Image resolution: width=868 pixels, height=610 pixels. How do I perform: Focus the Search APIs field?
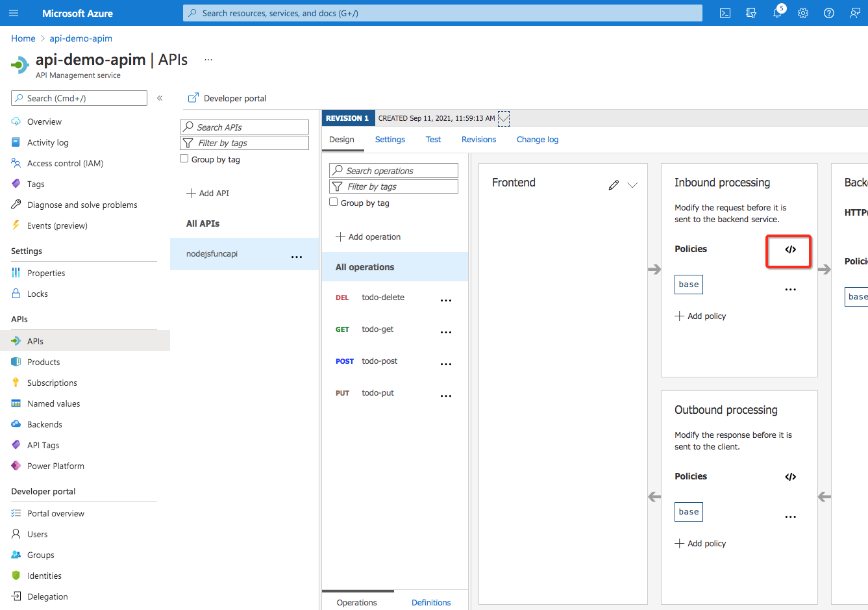pyautogui.click(x=244, y=127)
